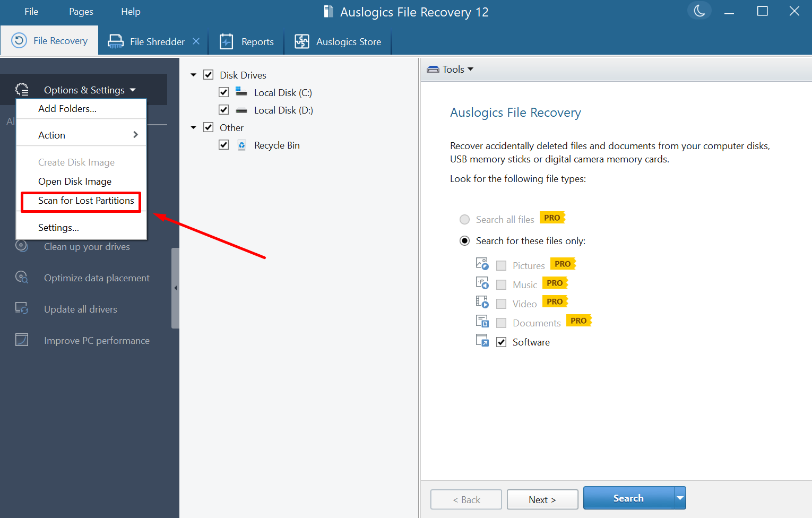
Task: Uncheck the Recycle Bin checkbox
Action: [x=224, y=145]
